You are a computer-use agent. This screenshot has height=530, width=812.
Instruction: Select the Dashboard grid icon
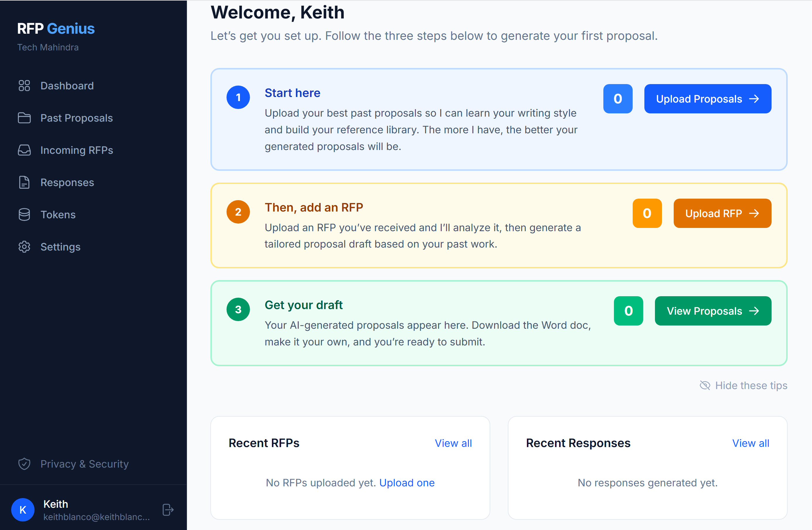(24, 86)
